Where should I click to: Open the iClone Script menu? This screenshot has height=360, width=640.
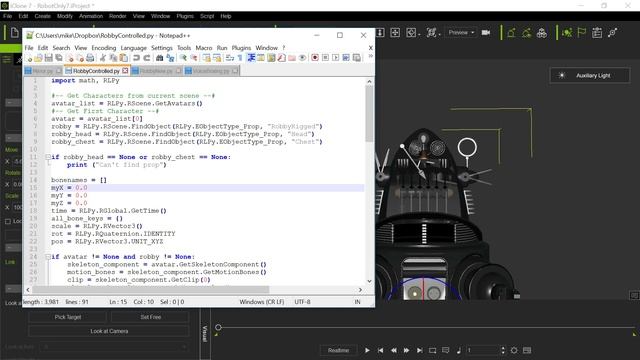pyautogui.click(x=207, y=16)
